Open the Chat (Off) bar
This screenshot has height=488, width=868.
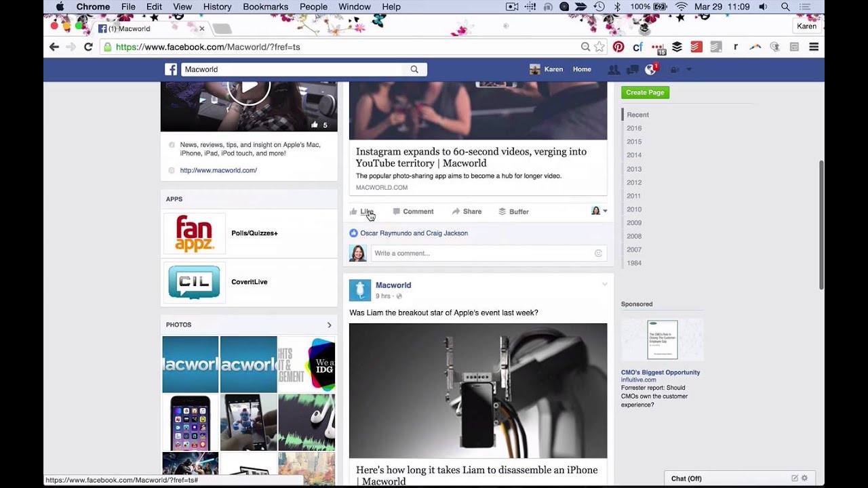[686, 479]
